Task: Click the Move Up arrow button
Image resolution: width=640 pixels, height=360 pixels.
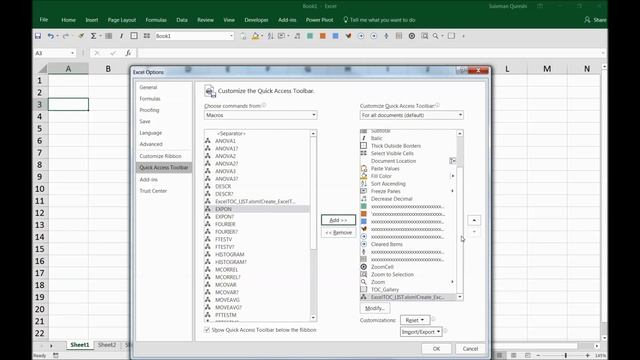Action: [x=474, y=220]
